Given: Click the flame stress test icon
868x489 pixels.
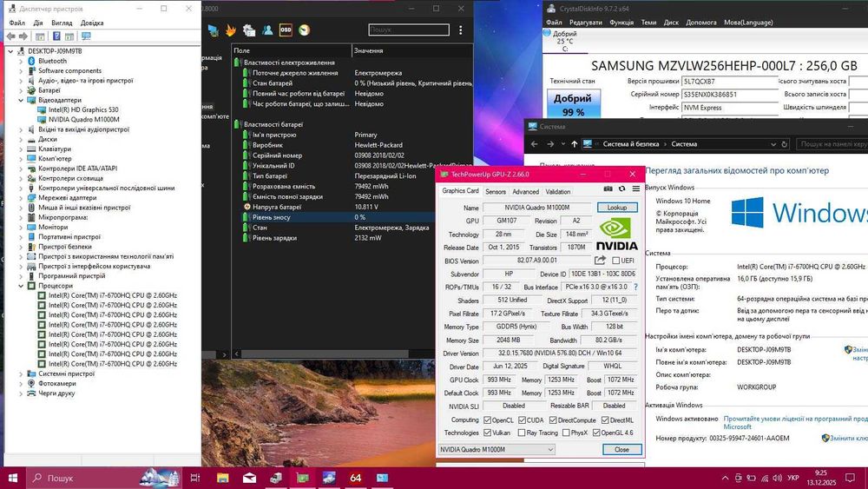Looking at the screenshot, I should (231, 30).
